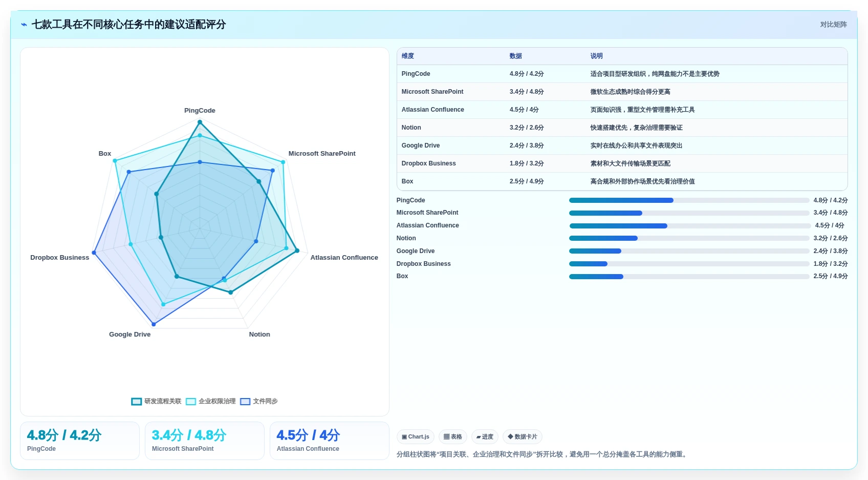Click the Microsoft SharePoint radar axis label
This screenshot has height=480, width=868.
pos(322,154)
